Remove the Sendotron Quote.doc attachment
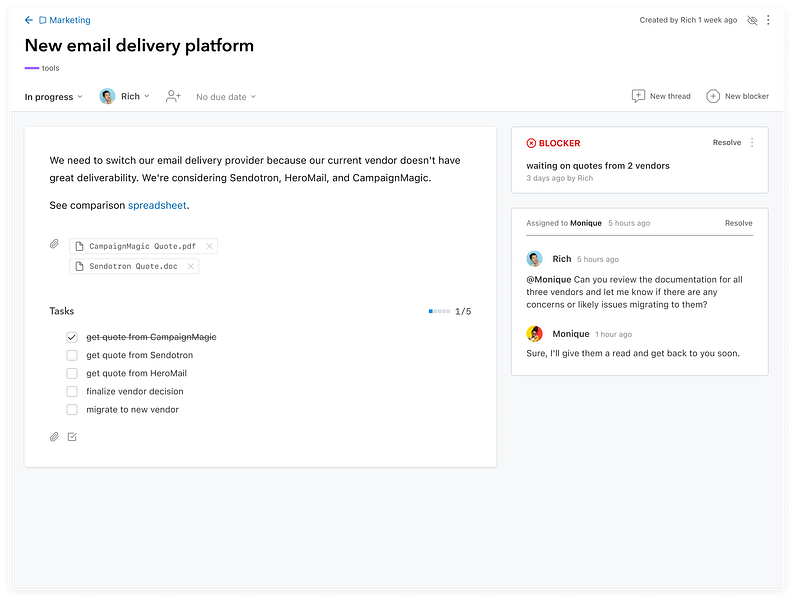Screen dimensions: 794x600 191,266
